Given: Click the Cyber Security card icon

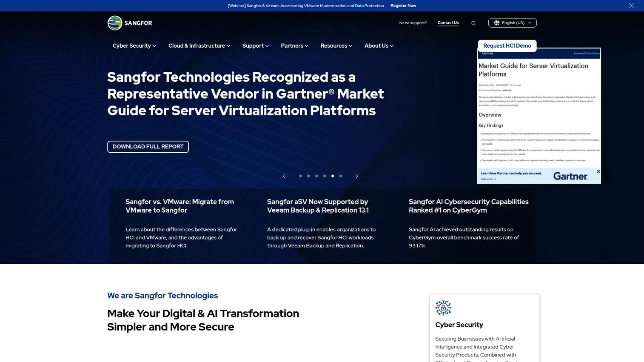Looking at the screenshot, I should tap(443, 308).
